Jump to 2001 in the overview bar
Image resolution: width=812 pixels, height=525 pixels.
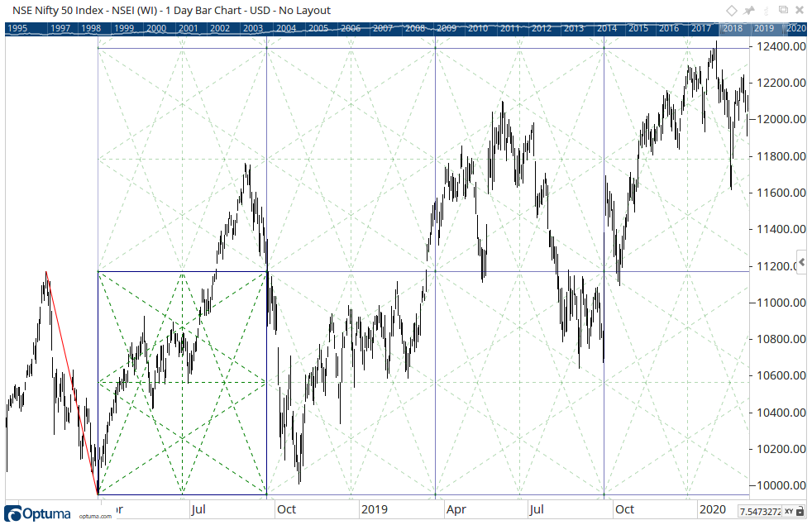pos(188,28)
